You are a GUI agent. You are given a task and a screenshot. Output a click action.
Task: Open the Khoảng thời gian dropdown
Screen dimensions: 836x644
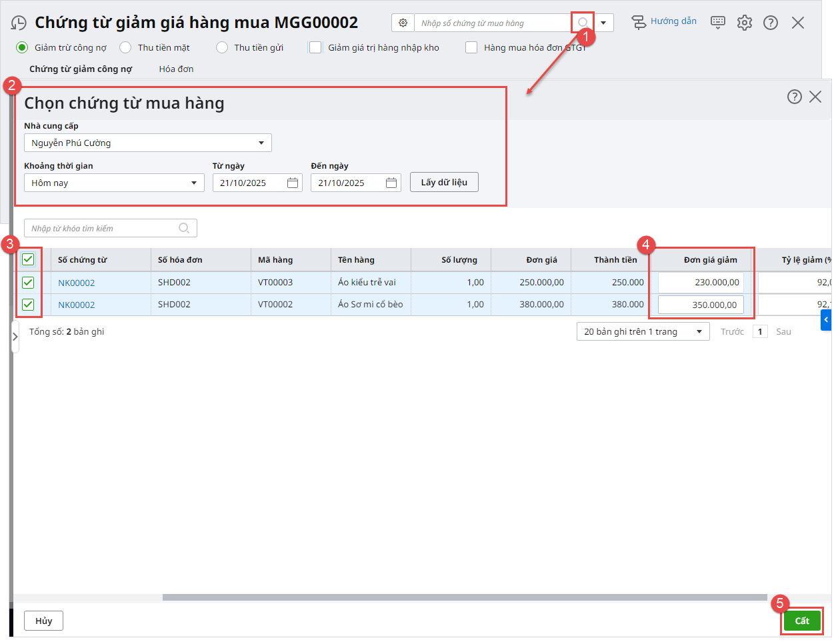(x=193, y=183)
